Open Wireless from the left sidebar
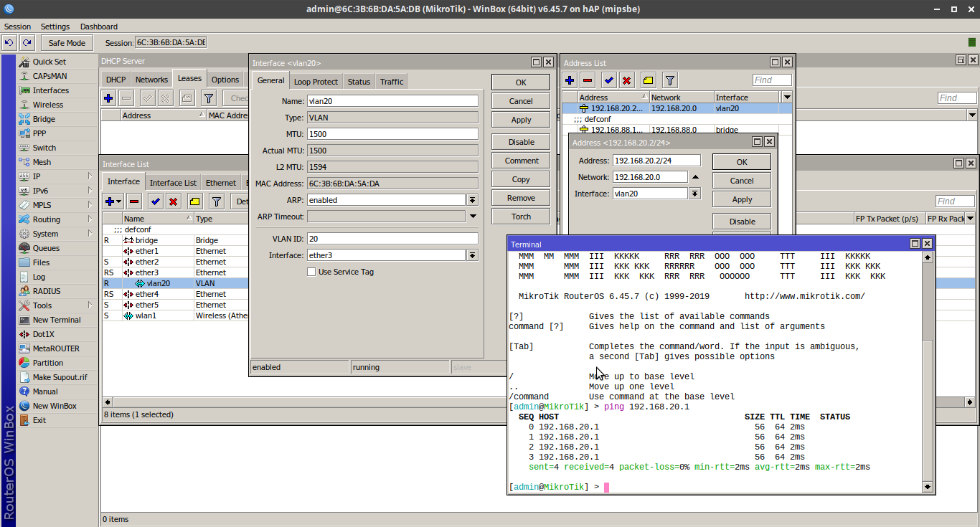The image size is (980, 527). click(47, 105)
